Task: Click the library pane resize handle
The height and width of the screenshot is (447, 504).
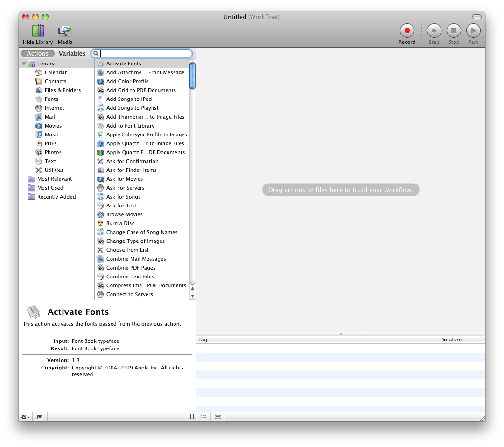Action: pos(192,417)
